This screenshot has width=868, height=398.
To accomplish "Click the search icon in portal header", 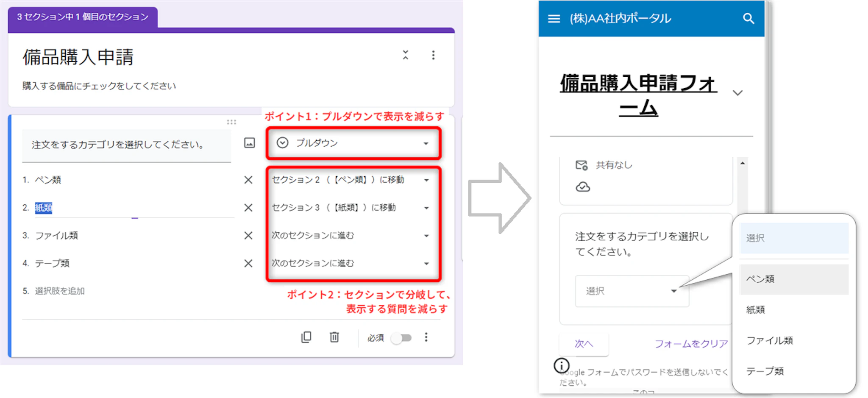I will (748, 19).
